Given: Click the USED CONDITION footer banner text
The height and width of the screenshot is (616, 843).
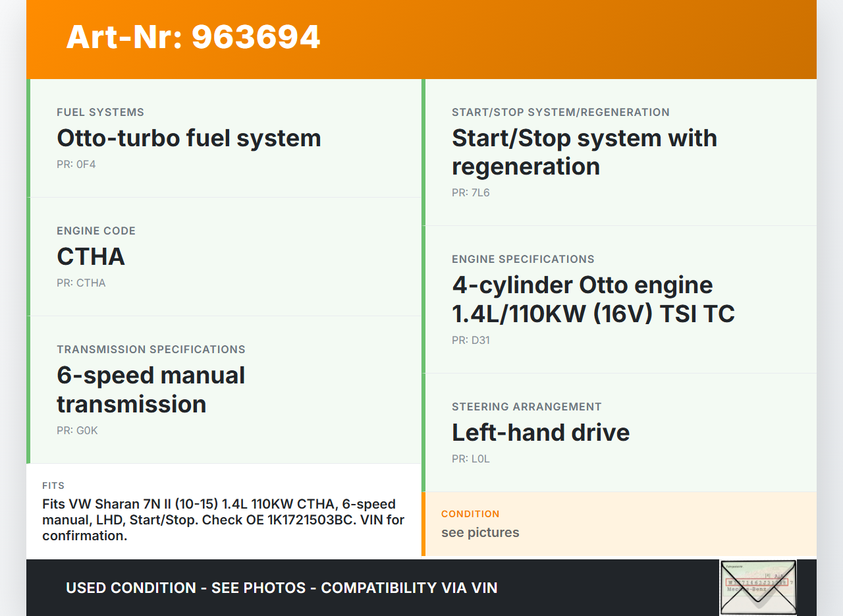Looking at the screenshot, I should [x=281, y=588].
